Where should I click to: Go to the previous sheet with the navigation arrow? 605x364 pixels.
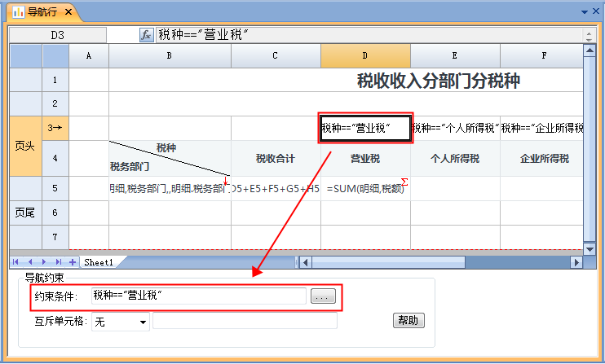(x=31, y=262)
